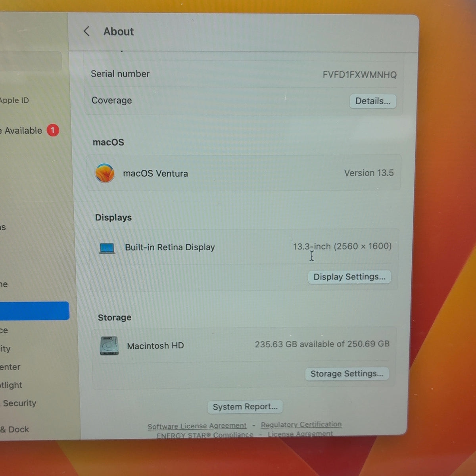476x476 pixels.
Task: Go back using the chevron beside About
Action: tap(86, 31)
